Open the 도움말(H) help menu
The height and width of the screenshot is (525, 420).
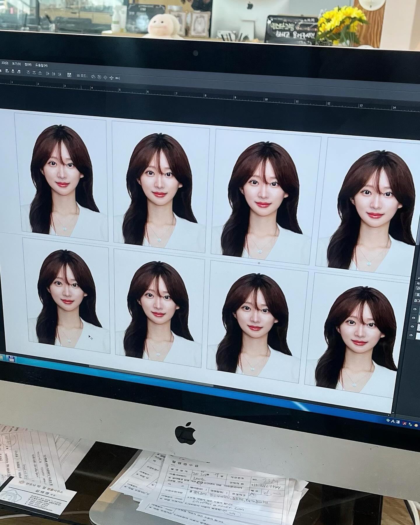coord(41,65)
